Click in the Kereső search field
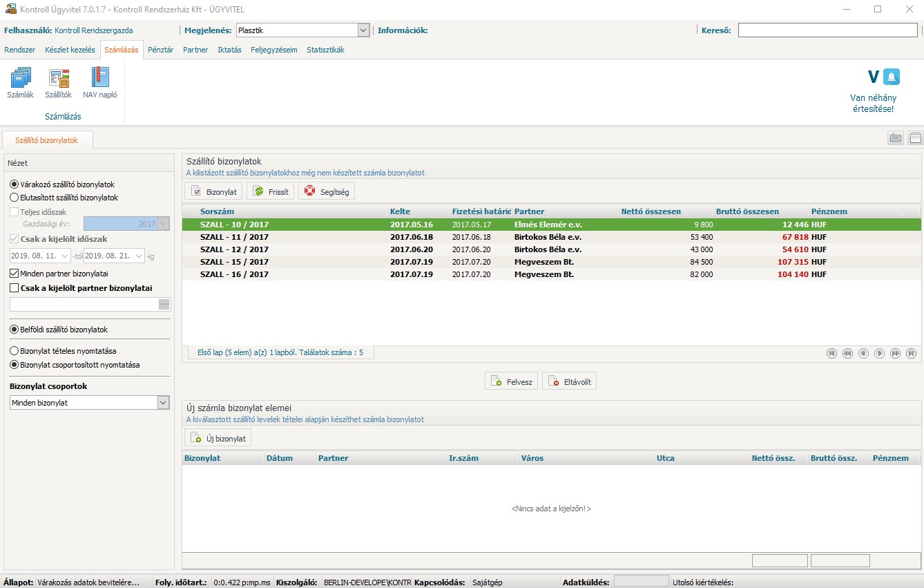Viewport: 924px width, 588px height. (x=827, y=30)
